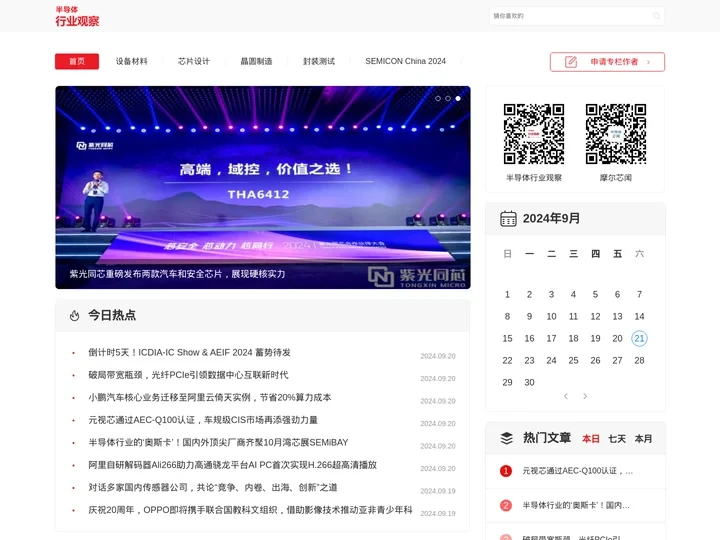Open article 破局带宽瓶颈，光纤PCIe引领数据中心
This screenshot has width=720, height=540.
pos(188,375)
